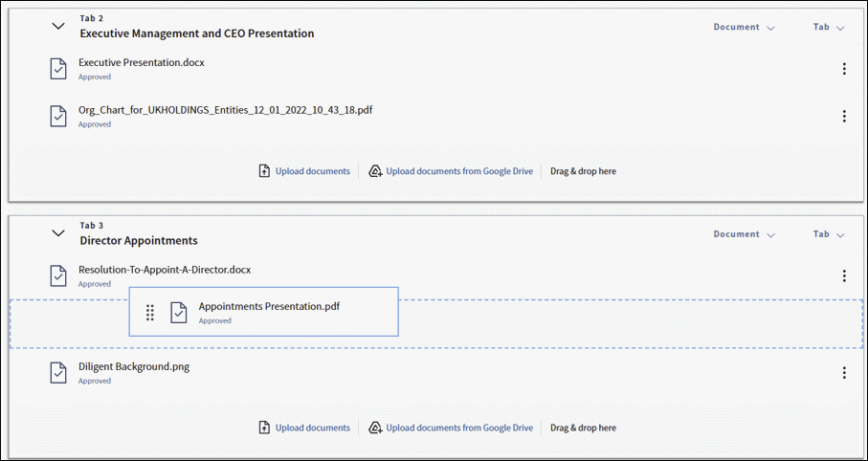Click the Executive Presentation.docx file icon

pyautogui.click(x=58, y=69)
